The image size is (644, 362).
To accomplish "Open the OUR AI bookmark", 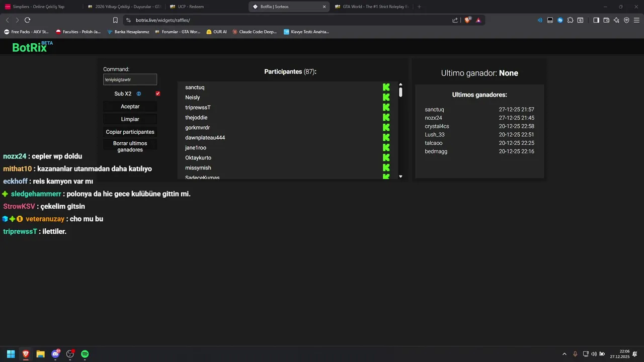I will [216, 32].
